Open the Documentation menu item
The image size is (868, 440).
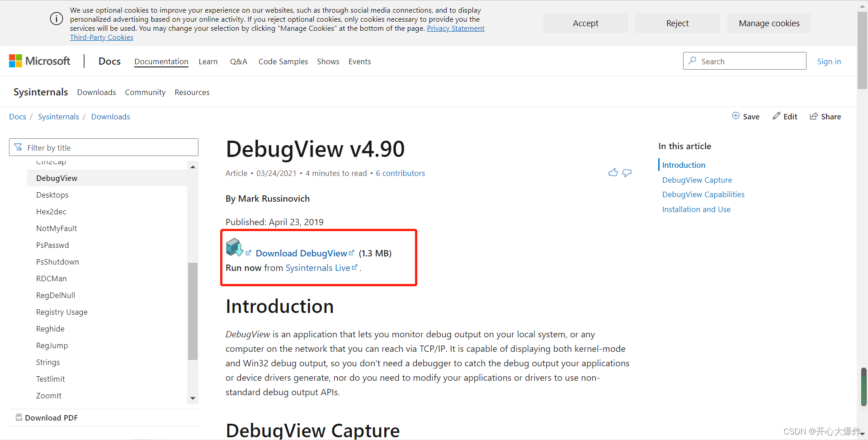coord(161,61)
